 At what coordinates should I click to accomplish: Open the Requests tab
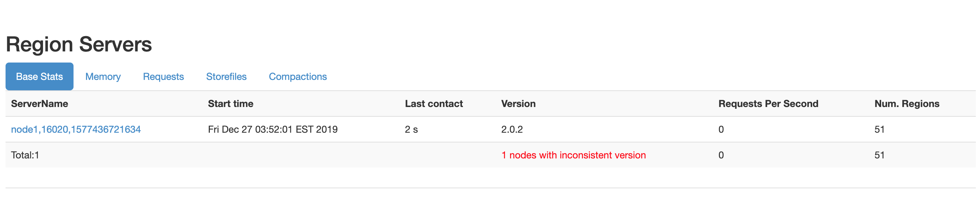pos(163,76)
